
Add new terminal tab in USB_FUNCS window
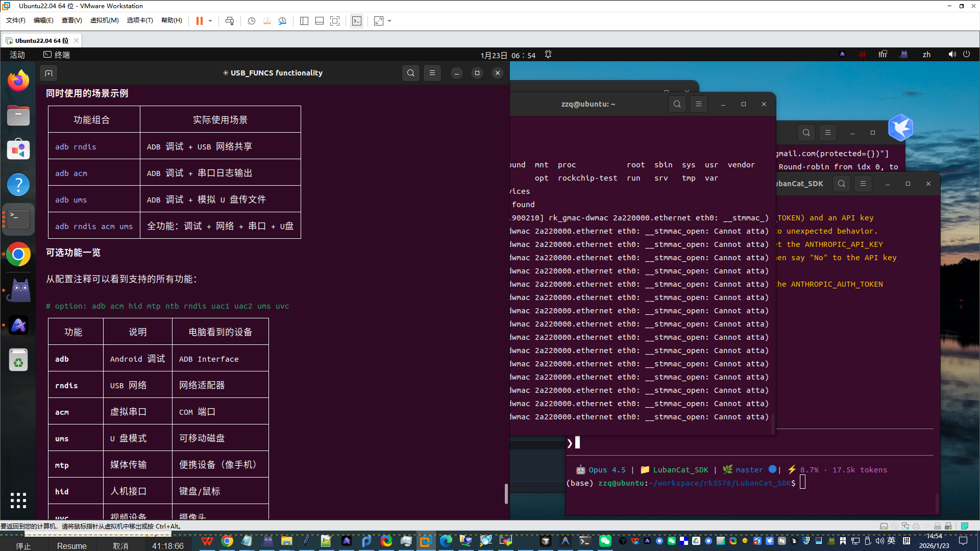(x=48, y=73)
